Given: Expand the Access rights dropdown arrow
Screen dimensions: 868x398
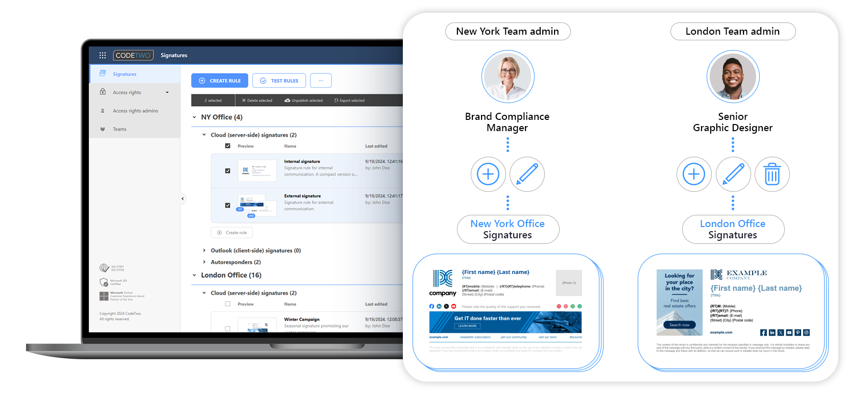Looking at the screenshot, I should pyautogui.click(x=167, y=92).
